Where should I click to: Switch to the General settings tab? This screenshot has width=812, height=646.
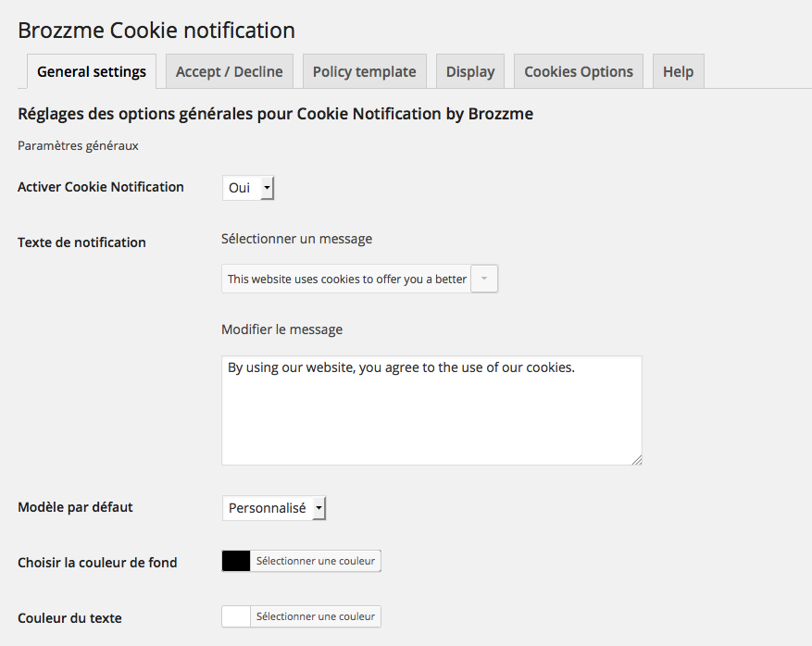[x=92, y=72]
